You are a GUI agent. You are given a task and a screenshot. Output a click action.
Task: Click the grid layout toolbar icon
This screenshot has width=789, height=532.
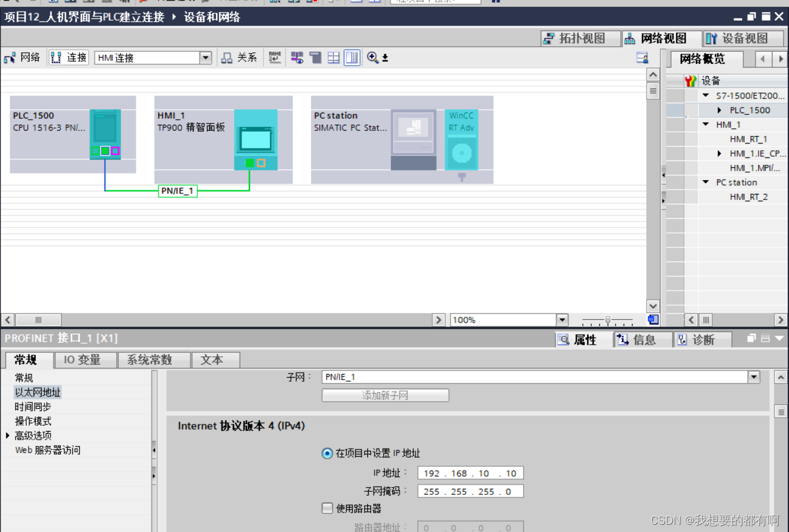point(333,58)
